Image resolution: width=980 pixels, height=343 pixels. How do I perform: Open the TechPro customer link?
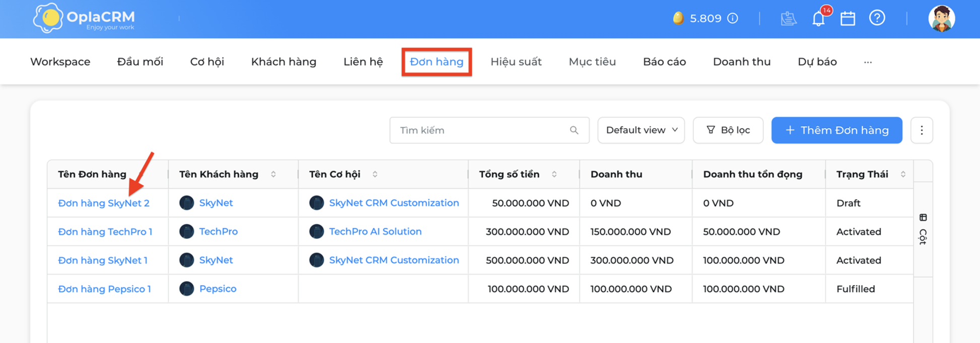click(219, 231)
